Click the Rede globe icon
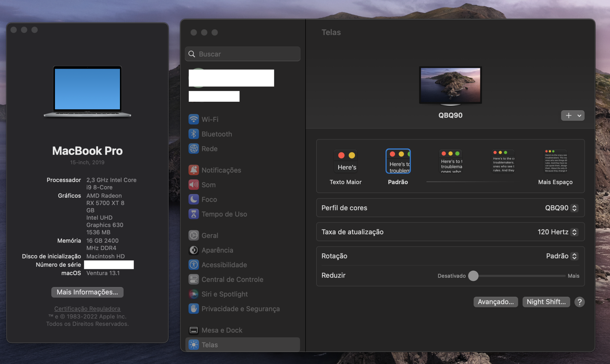The height and width of the screenshot is (364, 610). (193, 149)
